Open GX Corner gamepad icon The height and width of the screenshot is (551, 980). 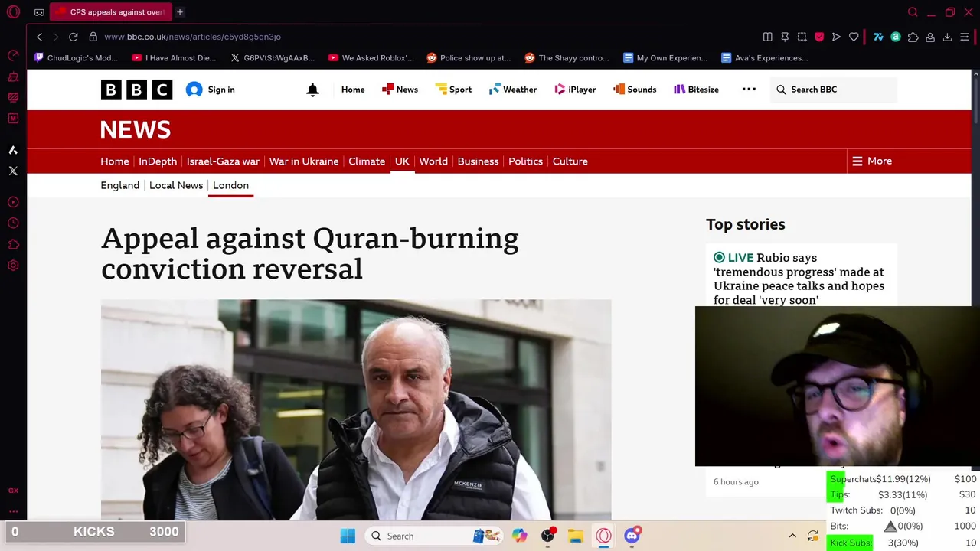(x=39, y=12)
